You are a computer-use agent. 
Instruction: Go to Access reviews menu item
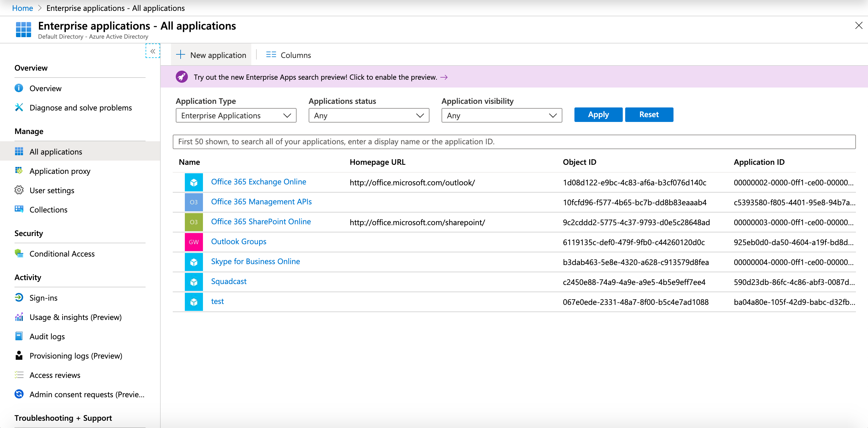tap(55, 375)
